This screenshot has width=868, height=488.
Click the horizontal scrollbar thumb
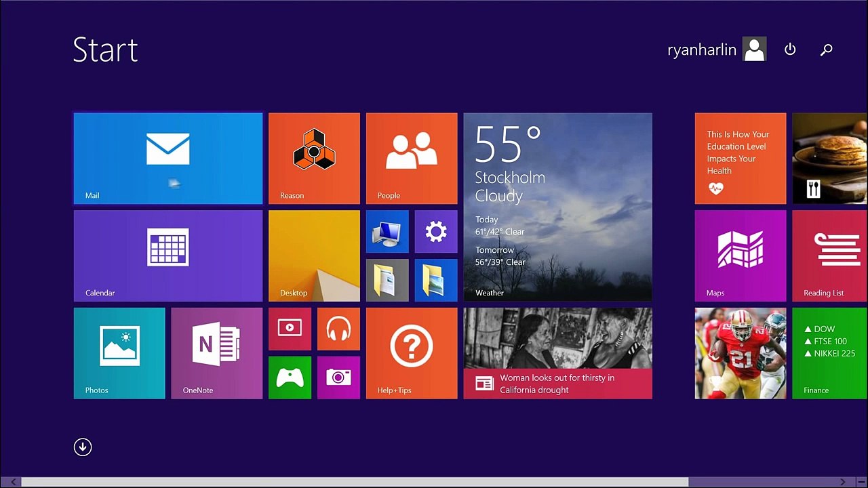coord(355,482)
